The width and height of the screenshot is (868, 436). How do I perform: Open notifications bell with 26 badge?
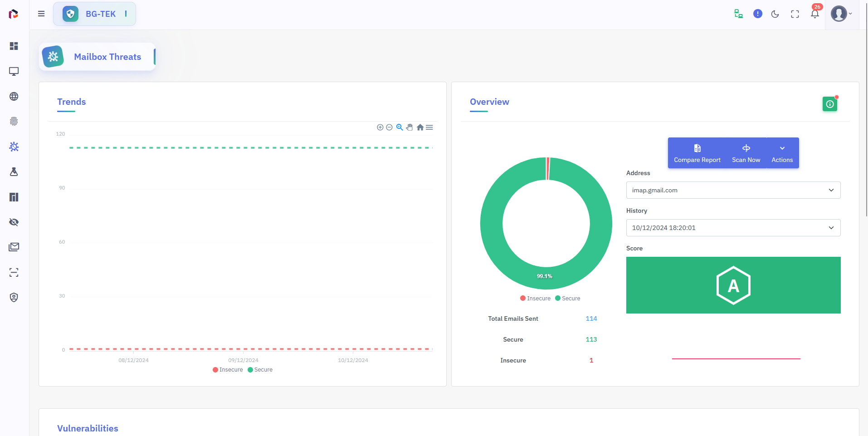(815, 14)
